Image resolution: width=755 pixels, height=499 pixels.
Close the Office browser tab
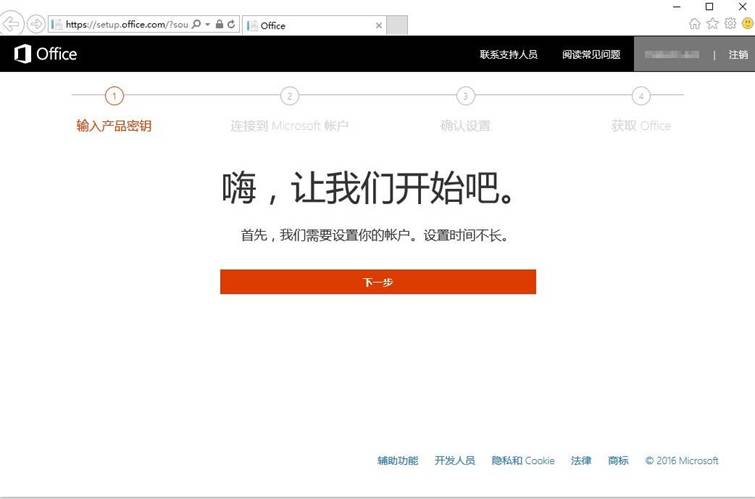(x=379, y=26)
